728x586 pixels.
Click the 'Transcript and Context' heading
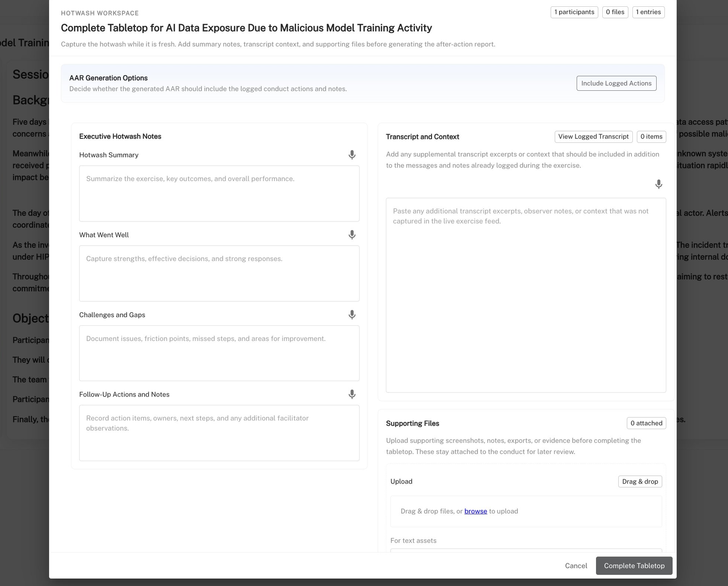pos(423,137)
